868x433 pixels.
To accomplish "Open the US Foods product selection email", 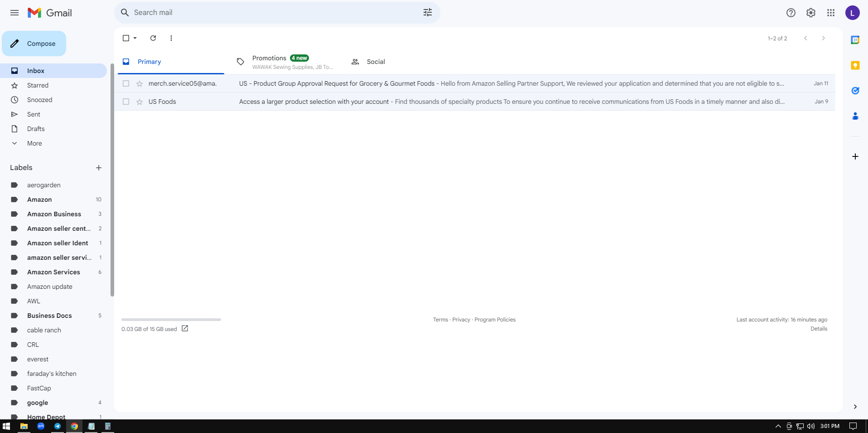I will coord(475,102).
